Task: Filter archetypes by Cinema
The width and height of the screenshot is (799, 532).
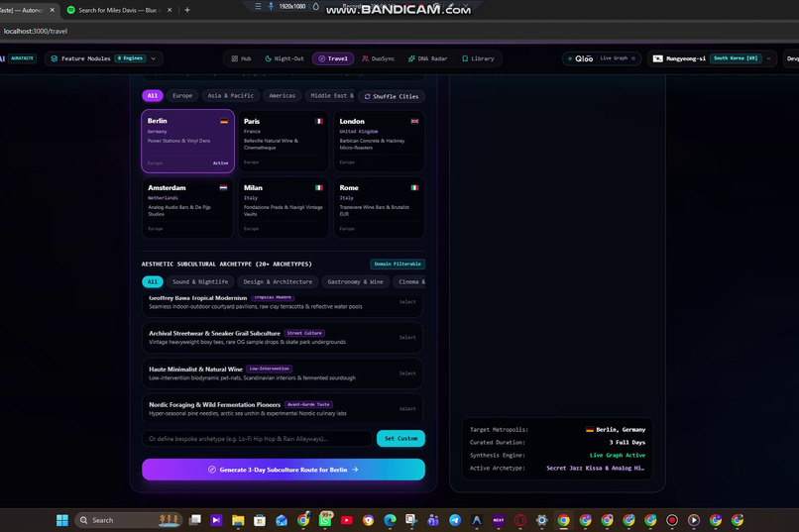Action: (x=409, y=281)
